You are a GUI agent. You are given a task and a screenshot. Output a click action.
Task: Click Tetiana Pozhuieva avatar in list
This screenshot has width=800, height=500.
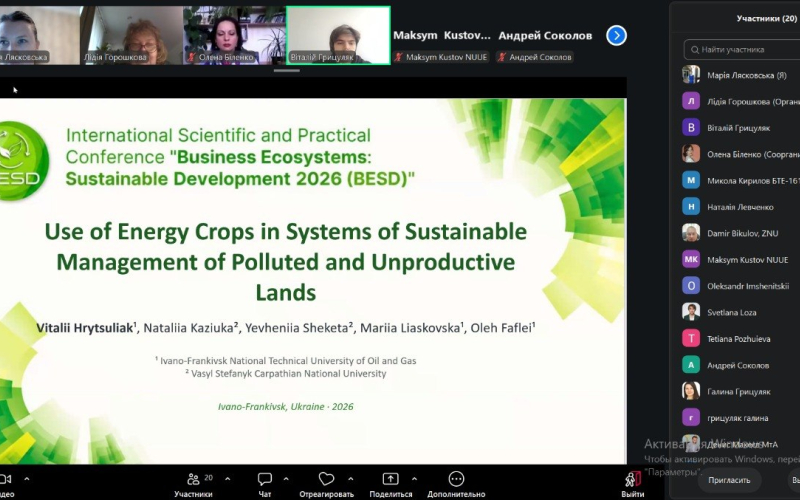(691, 338)
